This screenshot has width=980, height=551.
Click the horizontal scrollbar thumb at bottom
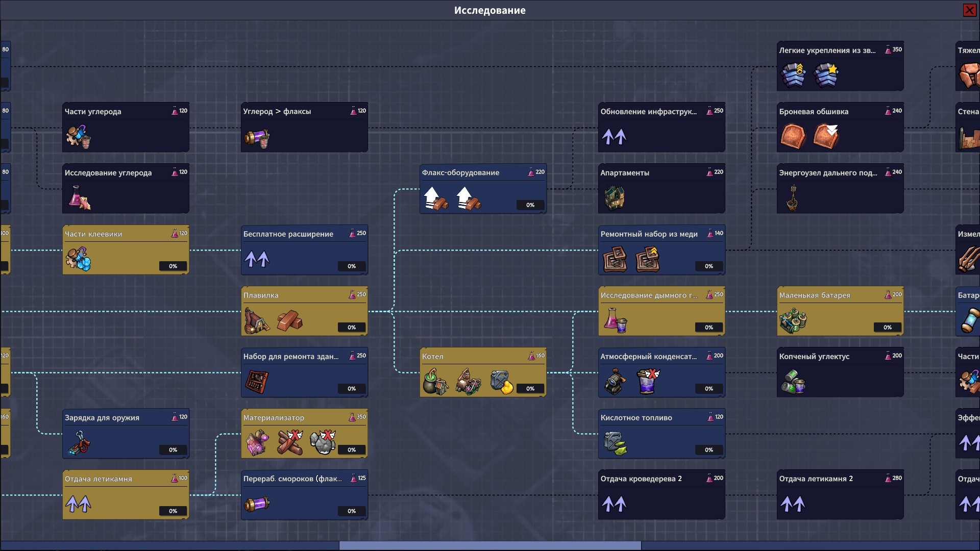point(490,545)
